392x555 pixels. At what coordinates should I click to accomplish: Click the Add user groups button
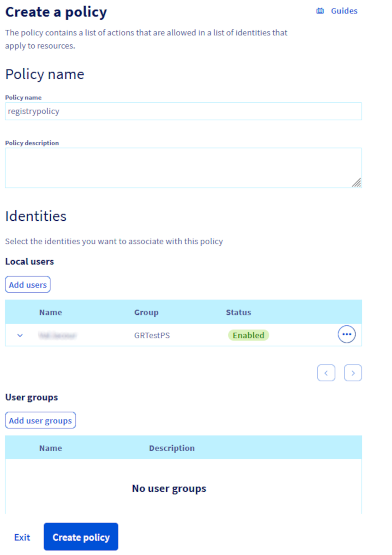(x=40, y=420)
